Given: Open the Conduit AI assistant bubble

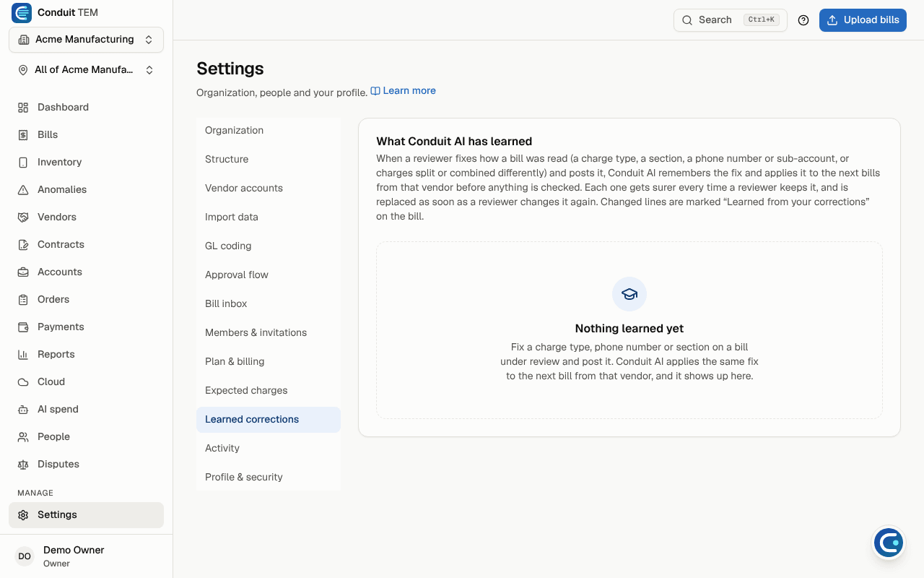Looking at the screenshot, I should pyautogui.click(x=888, y=542).
